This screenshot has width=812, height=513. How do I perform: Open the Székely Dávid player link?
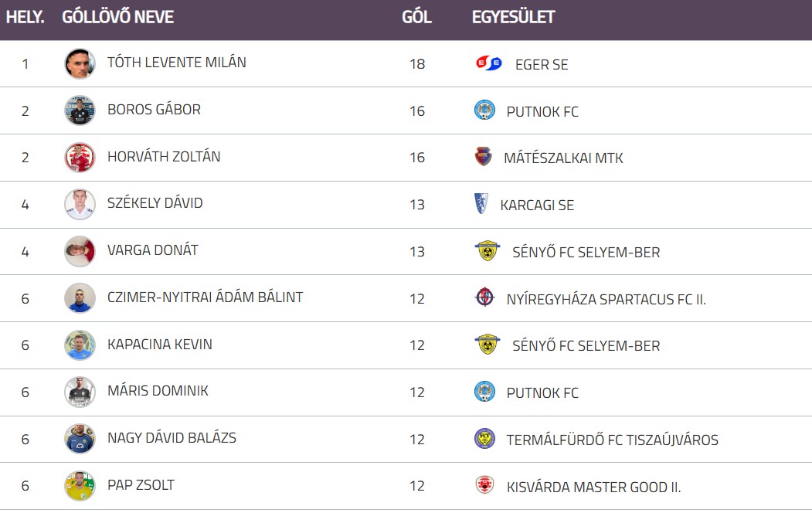coord(155,203)
